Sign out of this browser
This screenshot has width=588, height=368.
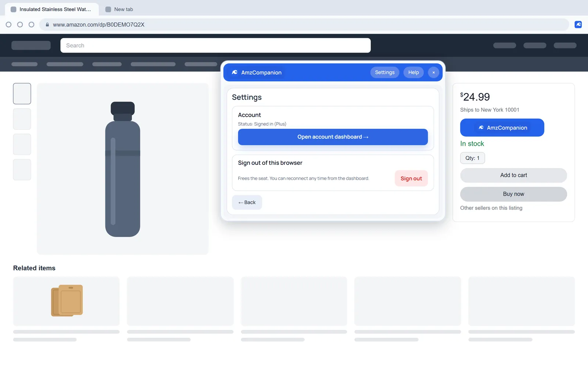(411, 178)
